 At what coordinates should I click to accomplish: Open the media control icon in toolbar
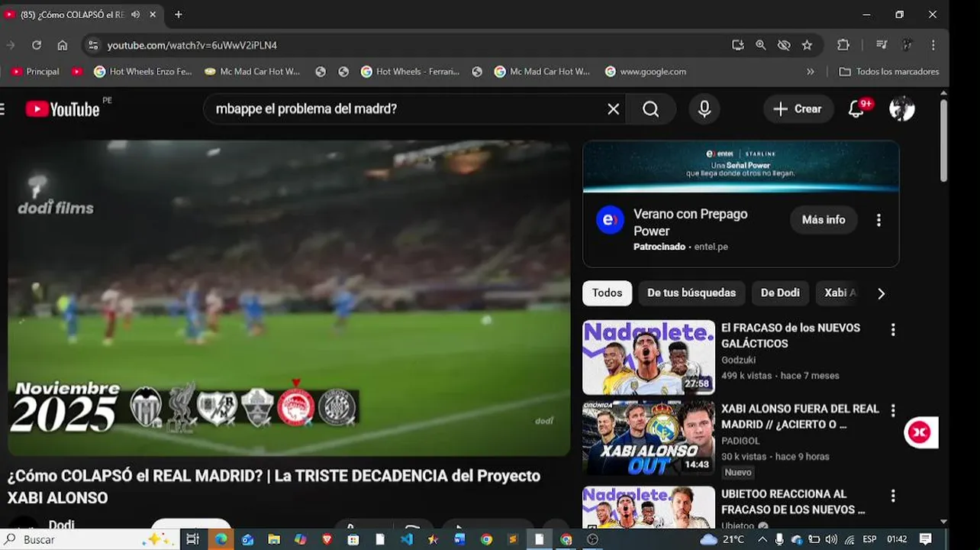click(882, 45)
